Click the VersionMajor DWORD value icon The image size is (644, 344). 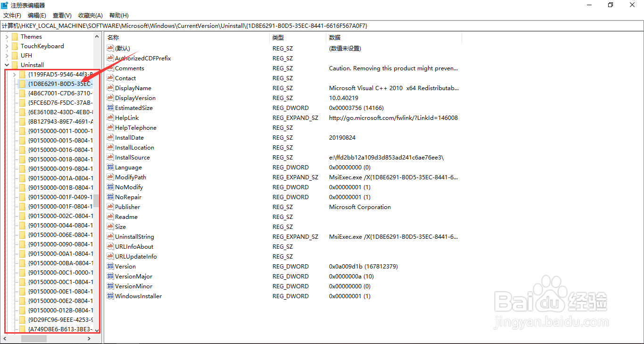pos(111,276)
